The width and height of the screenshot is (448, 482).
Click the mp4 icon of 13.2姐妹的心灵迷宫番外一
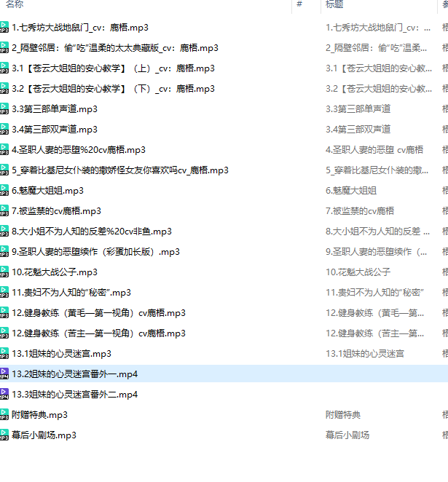point(4,374)
